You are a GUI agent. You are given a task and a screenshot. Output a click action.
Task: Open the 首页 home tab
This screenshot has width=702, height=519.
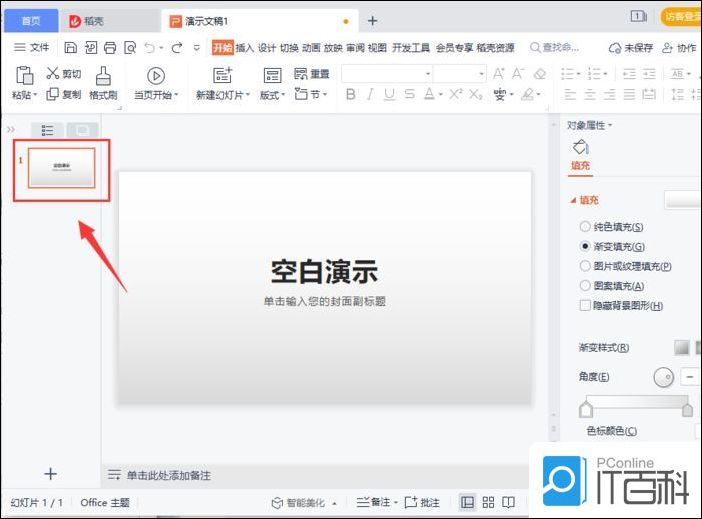[x=31, y=21]
